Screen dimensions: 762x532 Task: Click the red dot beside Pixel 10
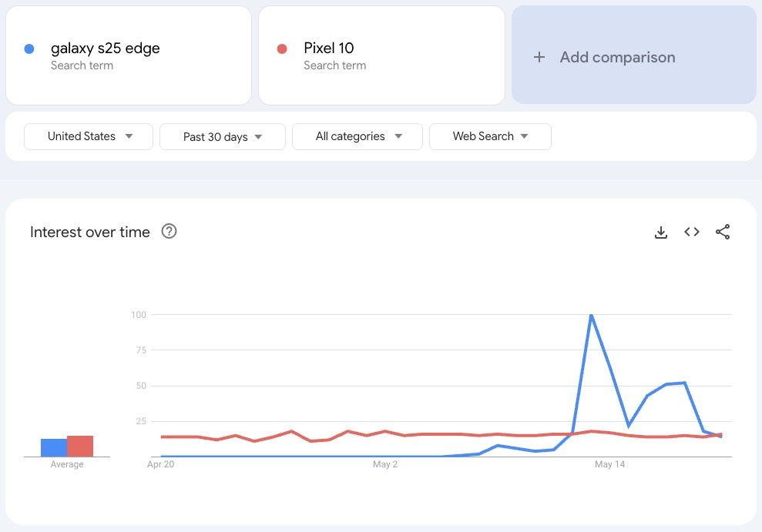282,49
